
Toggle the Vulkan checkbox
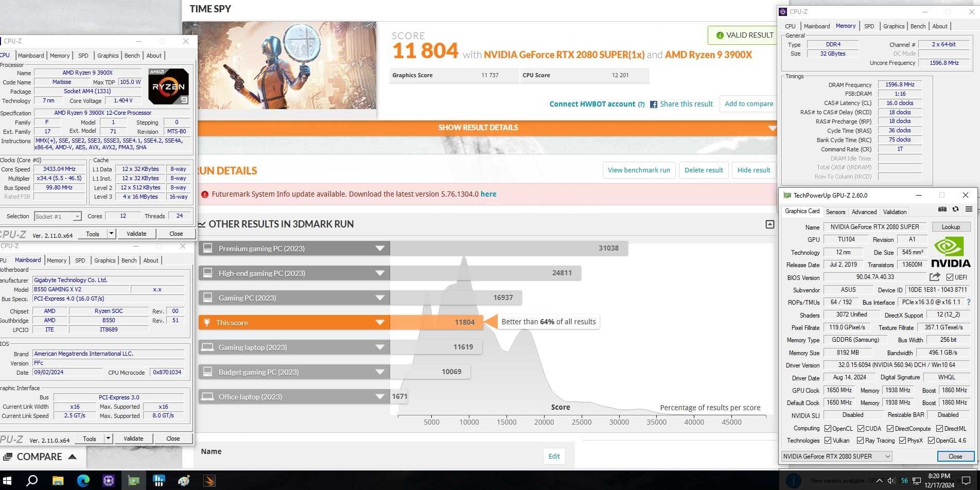pyautogui.click(x=828, y=441)
